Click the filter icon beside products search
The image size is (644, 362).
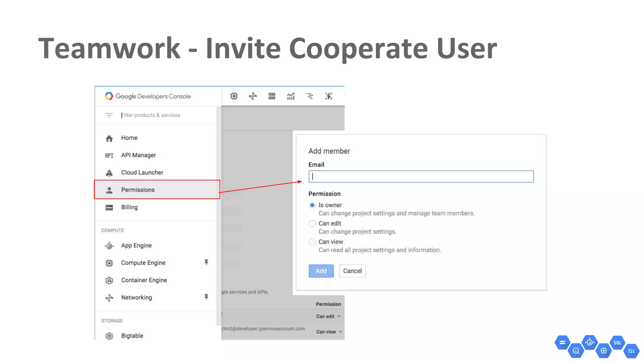point(109,115)
